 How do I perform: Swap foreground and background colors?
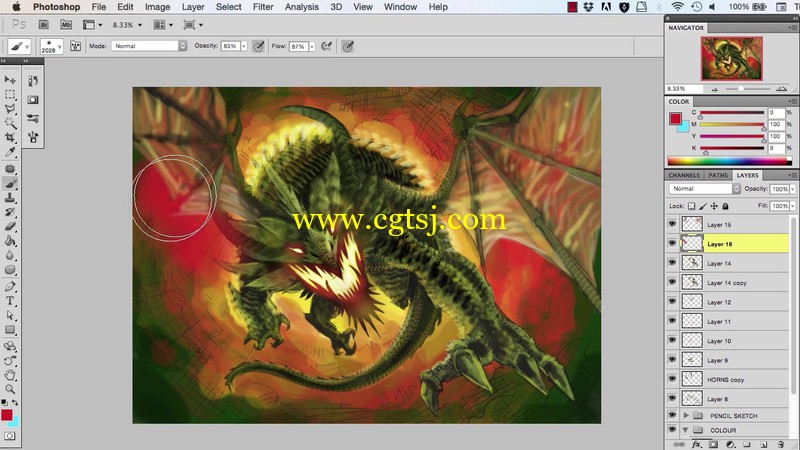[x=15, y=403]
